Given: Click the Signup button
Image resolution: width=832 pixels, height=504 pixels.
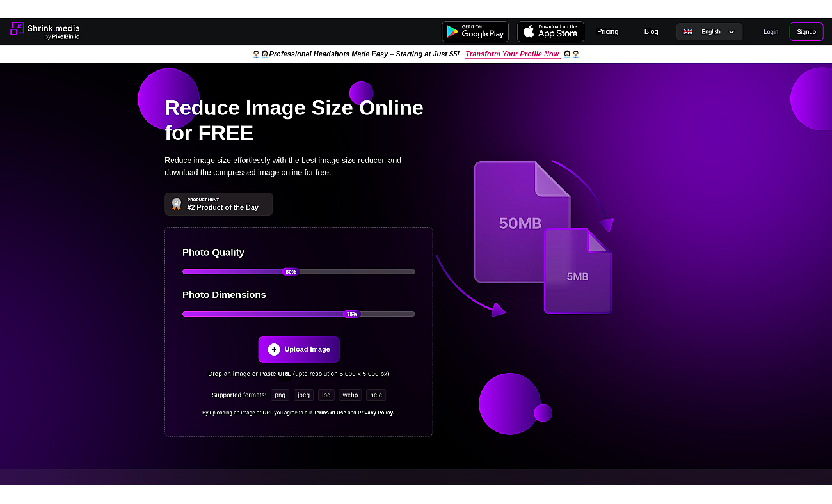Looking at the screenshot, I should tap(806, 32).
